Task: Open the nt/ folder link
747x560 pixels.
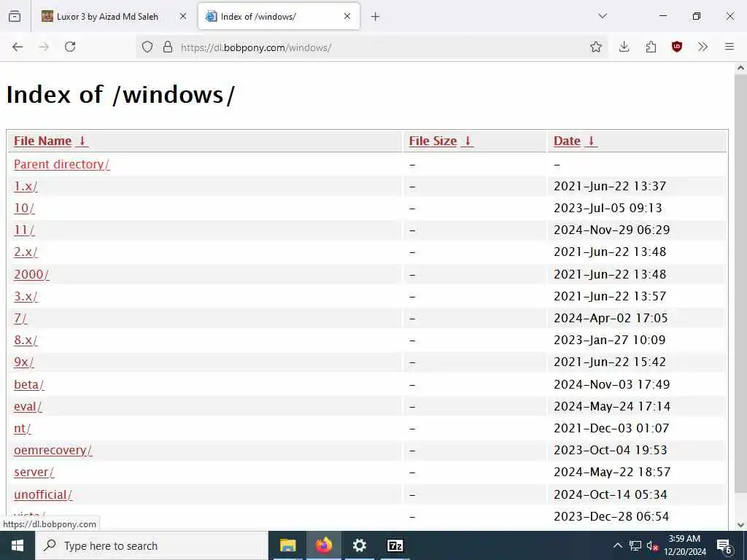Action: [23, 428]
